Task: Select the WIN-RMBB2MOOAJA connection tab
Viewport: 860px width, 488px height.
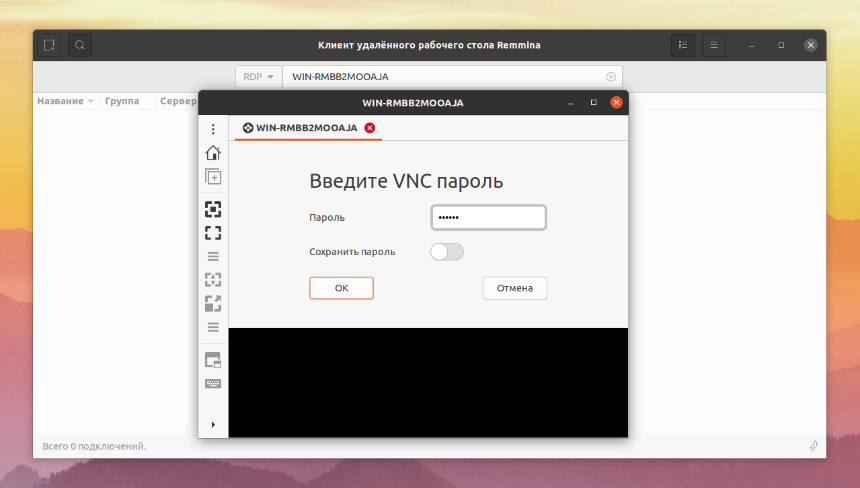Action: pyautogui.click(x=300, y=128)
